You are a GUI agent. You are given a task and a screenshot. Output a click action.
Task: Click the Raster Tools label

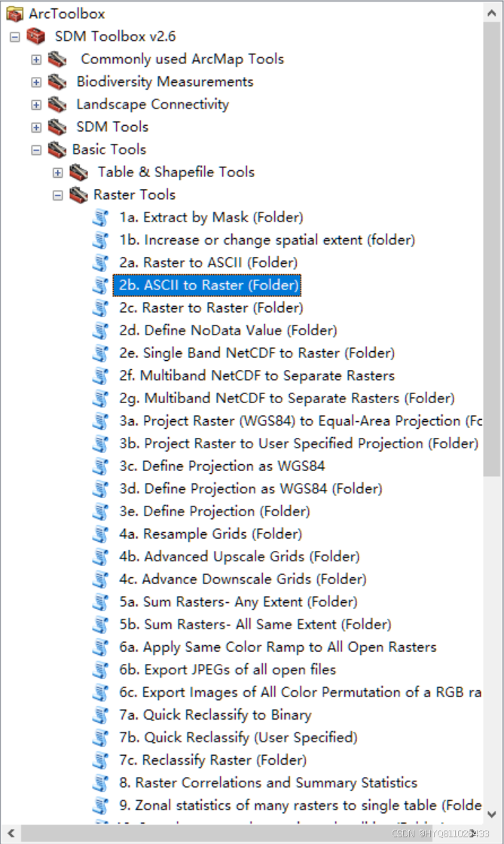[134, 195]
